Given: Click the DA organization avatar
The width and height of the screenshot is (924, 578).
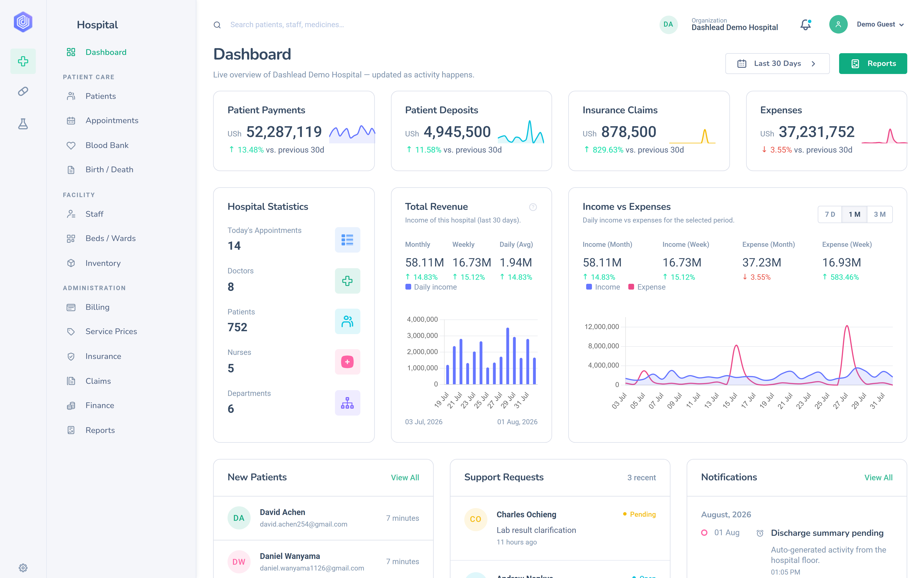Looking at the screenshot, I should tap(668, 24).
